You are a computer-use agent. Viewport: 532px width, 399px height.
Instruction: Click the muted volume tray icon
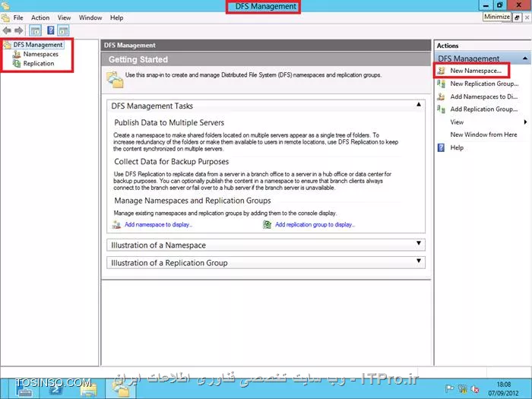coord(475,389)
